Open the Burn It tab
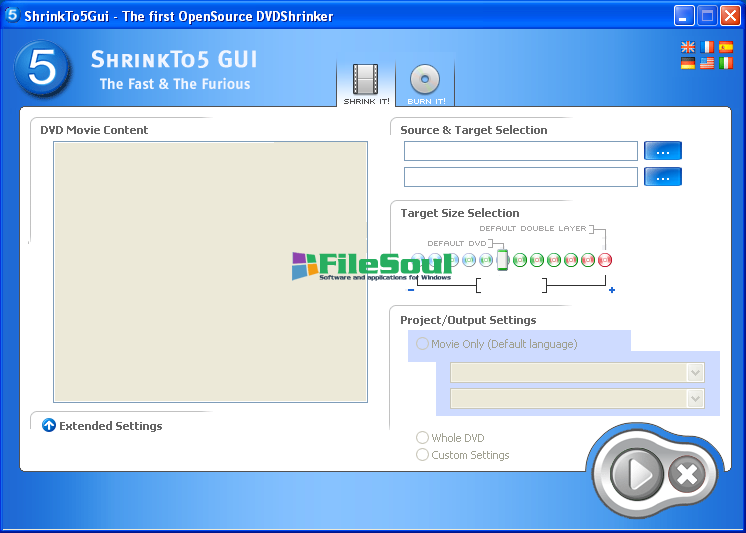Image resolution: width=746 pixels, height=533 pixels. pyautogui.click(x=426, y=84)
